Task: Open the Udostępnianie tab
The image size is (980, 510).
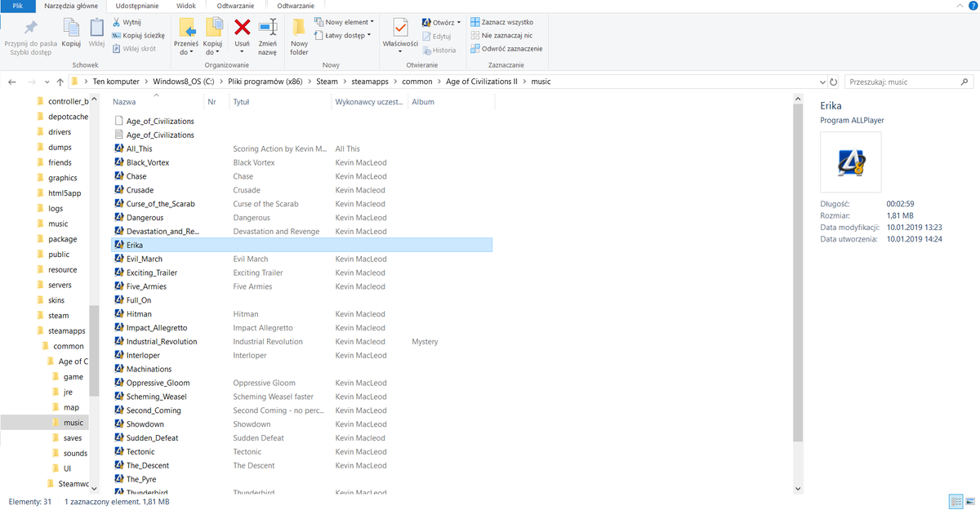Action: coord(138,6)
